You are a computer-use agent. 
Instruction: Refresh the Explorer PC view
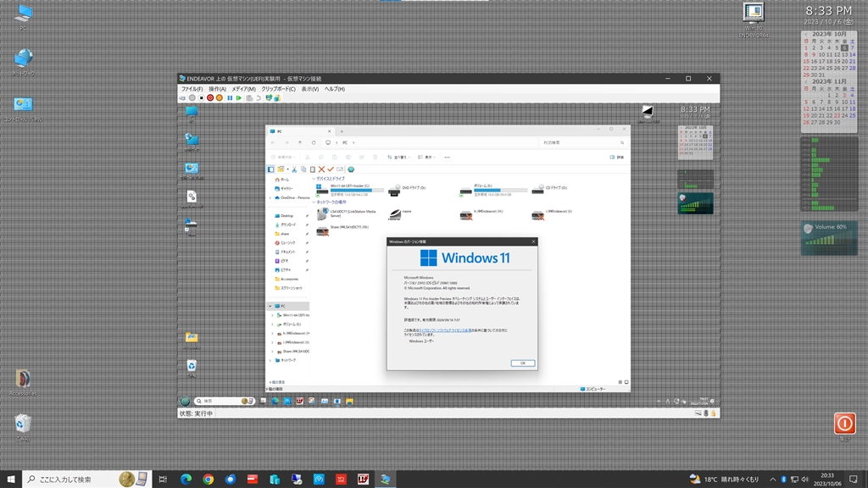coord(314,142)
